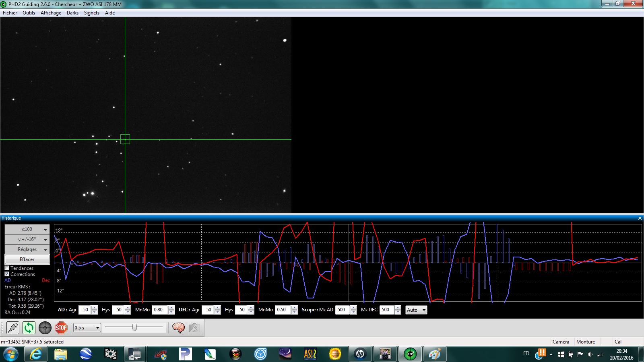
Task: Open camera settings wrench icon
Action: click(194, 328)
